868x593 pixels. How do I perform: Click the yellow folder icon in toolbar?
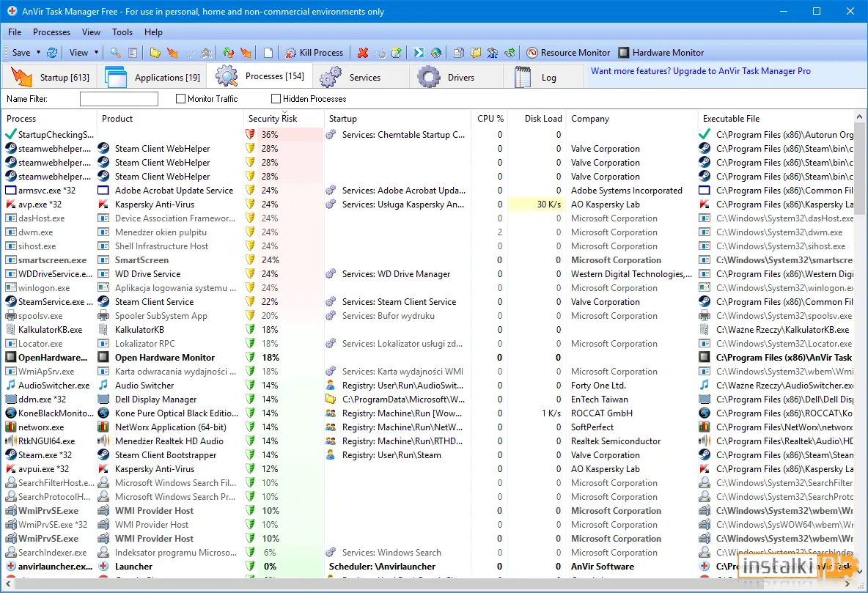pyautogui.click(x=155, y=53)
